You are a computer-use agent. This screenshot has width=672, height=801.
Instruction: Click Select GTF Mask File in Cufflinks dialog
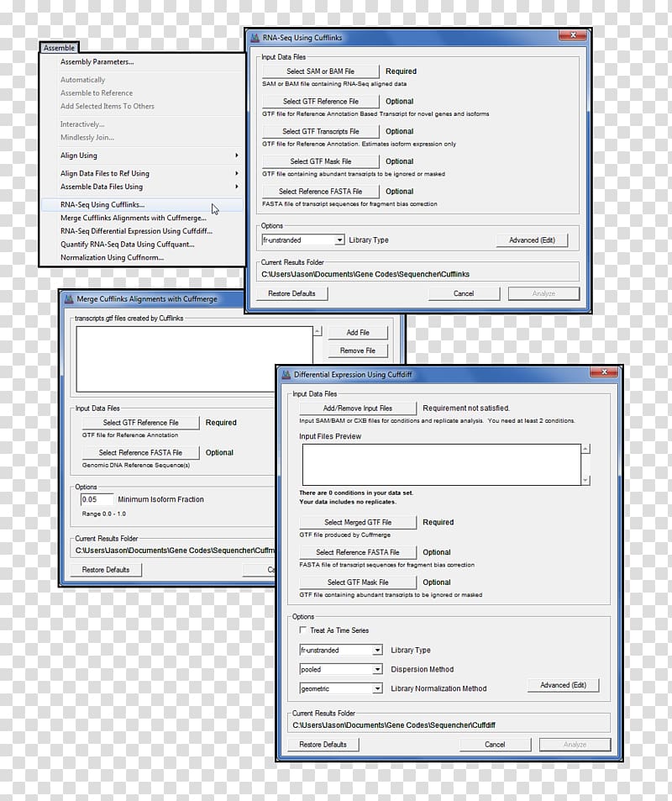point(321,161)
